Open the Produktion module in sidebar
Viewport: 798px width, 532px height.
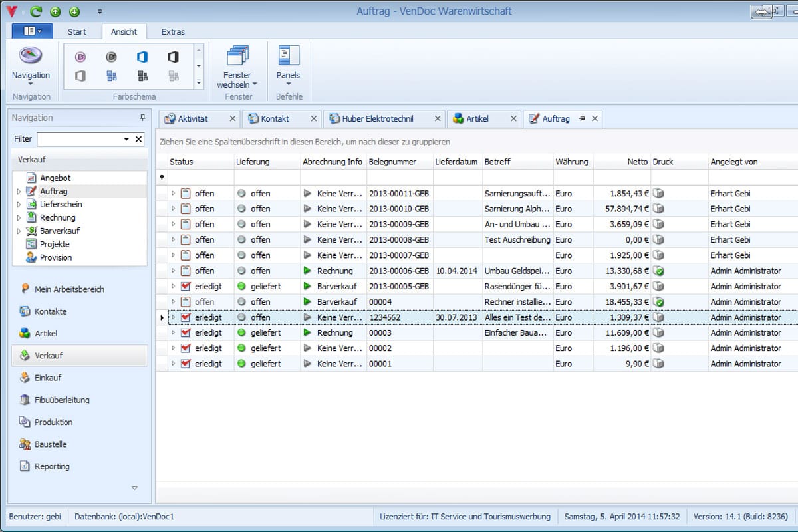click(53, 422)
